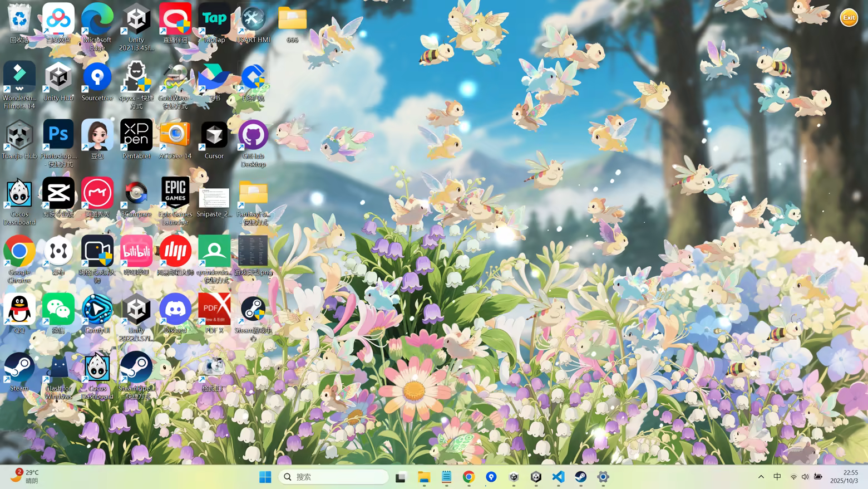
Task: Open the Epic Games Launcher icon
Action: [x=175, y=193]
